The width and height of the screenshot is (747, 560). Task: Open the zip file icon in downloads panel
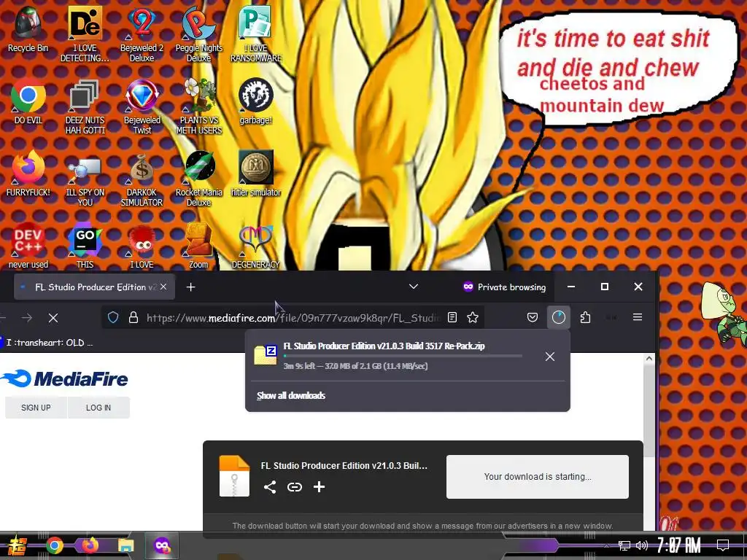(x=266, y=355)
